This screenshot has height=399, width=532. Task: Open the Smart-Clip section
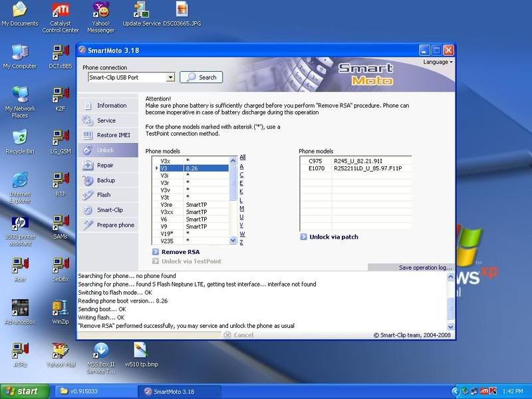108,210
